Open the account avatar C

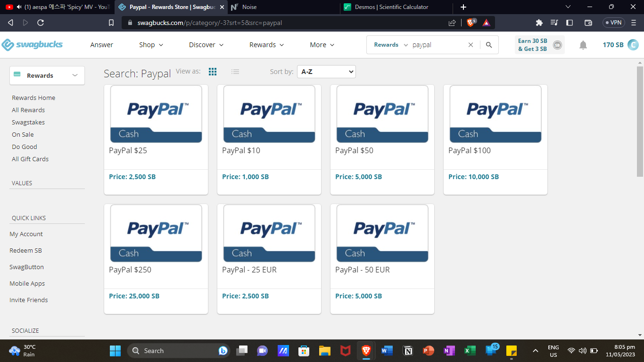[633, 45]
